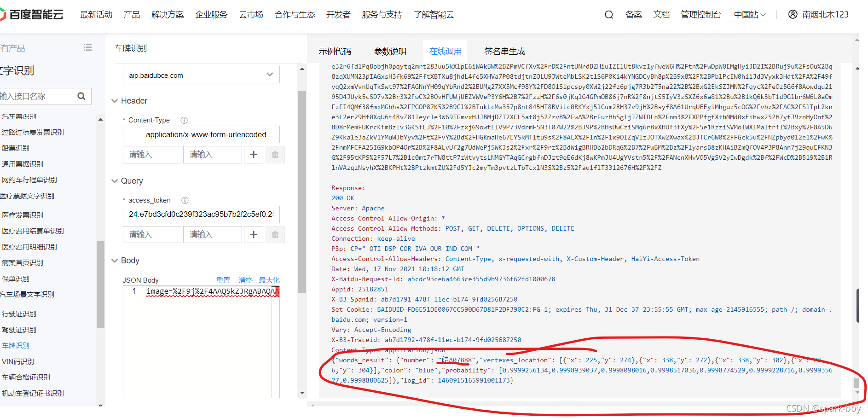This screenshot has width=868, height=418.
Task: Select 过路过桥费发票识别 in sidebar
Action: point(33,133)
